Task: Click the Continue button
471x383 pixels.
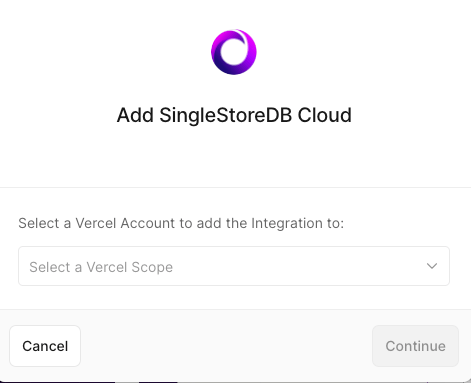Action: point(415,346)
